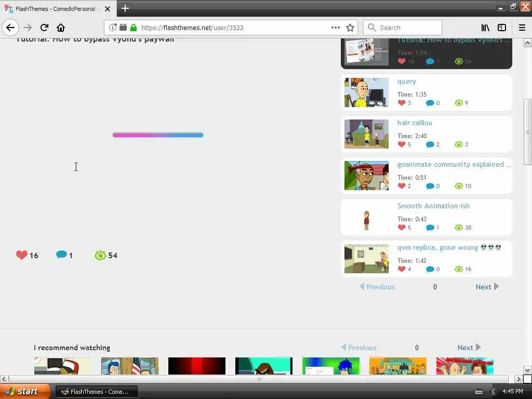
Task: Open the 'query' video title link
Action: [406, 82]
